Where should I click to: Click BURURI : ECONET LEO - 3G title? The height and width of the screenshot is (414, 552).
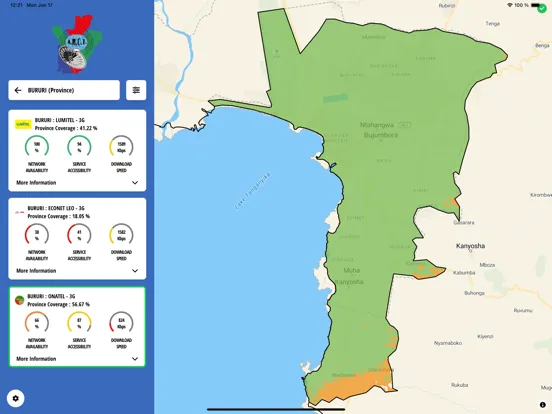56,208
